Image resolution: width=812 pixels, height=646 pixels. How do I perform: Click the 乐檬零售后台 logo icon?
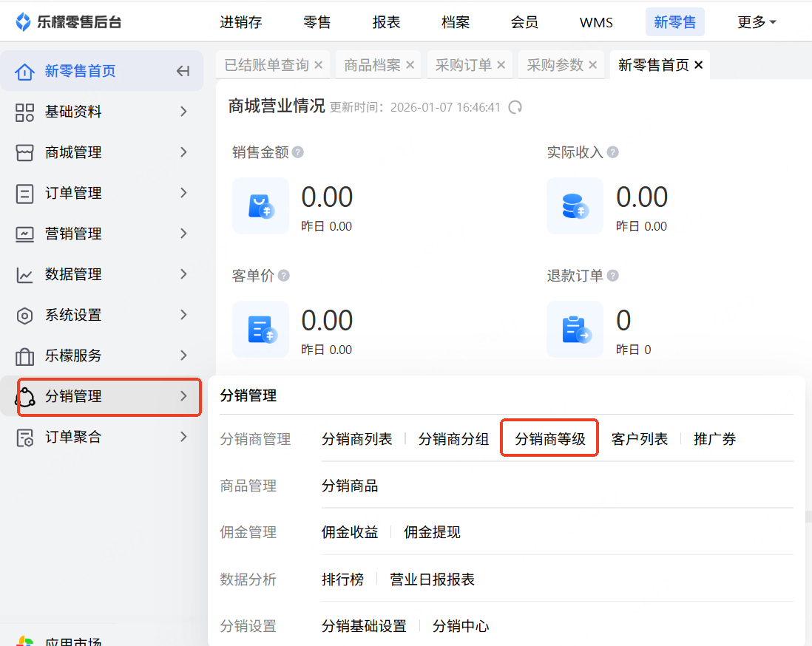pos(24,21)
